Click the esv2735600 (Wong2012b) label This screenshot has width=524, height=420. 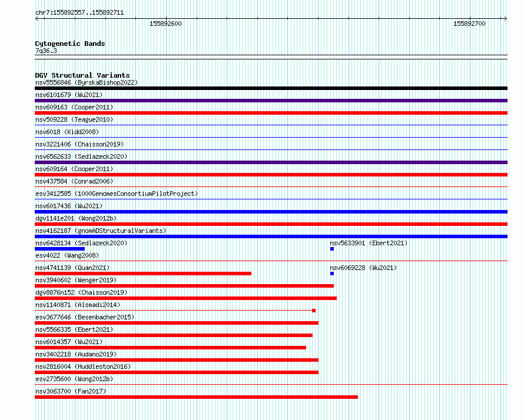pos(74,379)
